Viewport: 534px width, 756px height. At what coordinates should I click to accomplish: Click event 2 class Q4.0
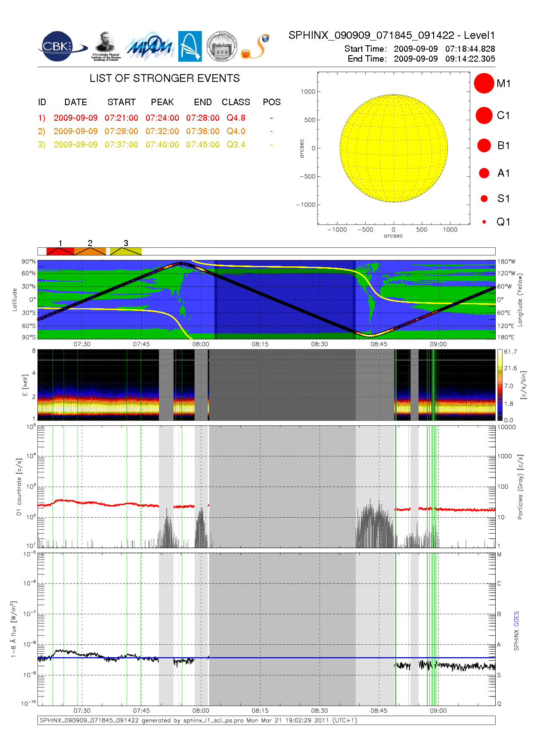coord(236,131)
